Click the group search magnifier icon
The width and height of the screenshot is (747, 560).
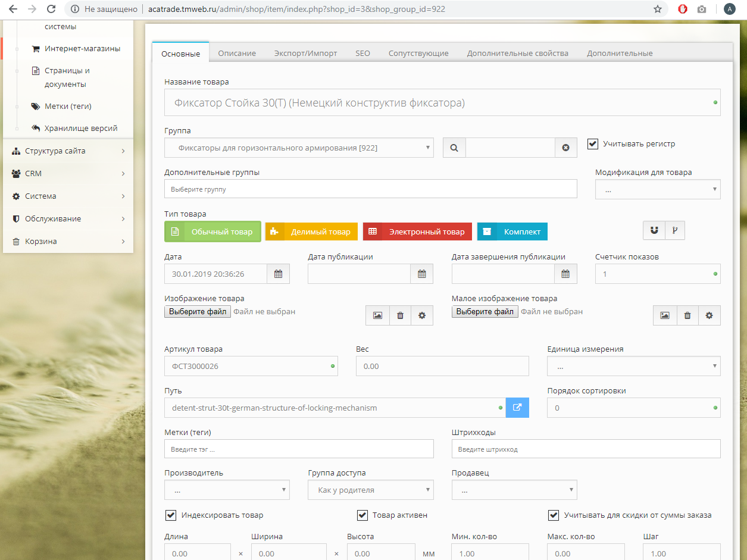(454, 148)
